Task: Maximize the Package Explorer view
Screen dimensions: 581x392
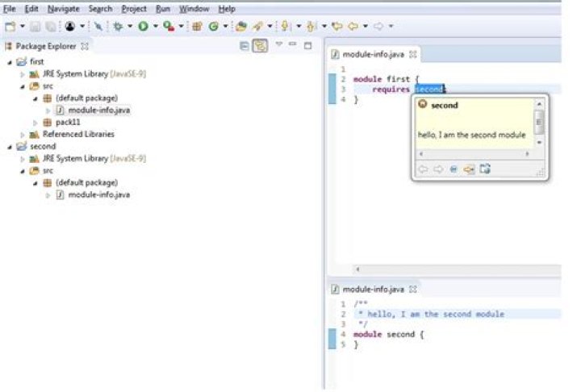Action: (307, 46)
